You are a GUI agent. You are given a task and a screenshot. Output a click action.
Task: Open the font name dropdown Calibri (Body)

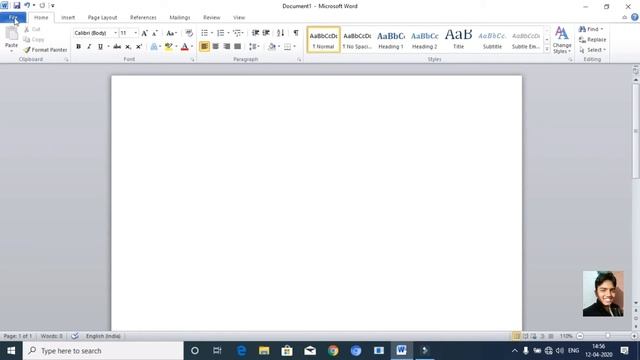tap(116, 33)
